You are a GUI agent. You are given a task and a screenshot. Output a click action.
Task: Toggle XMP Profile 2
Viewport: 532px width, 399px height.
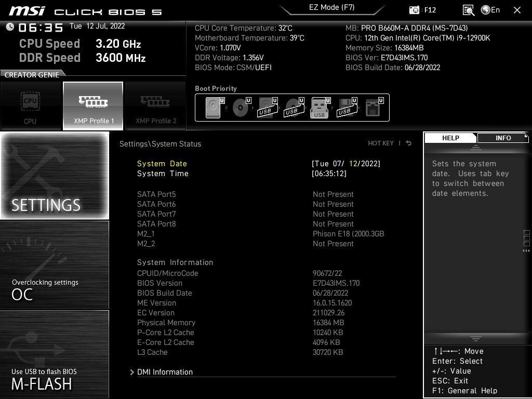point(156,106)
